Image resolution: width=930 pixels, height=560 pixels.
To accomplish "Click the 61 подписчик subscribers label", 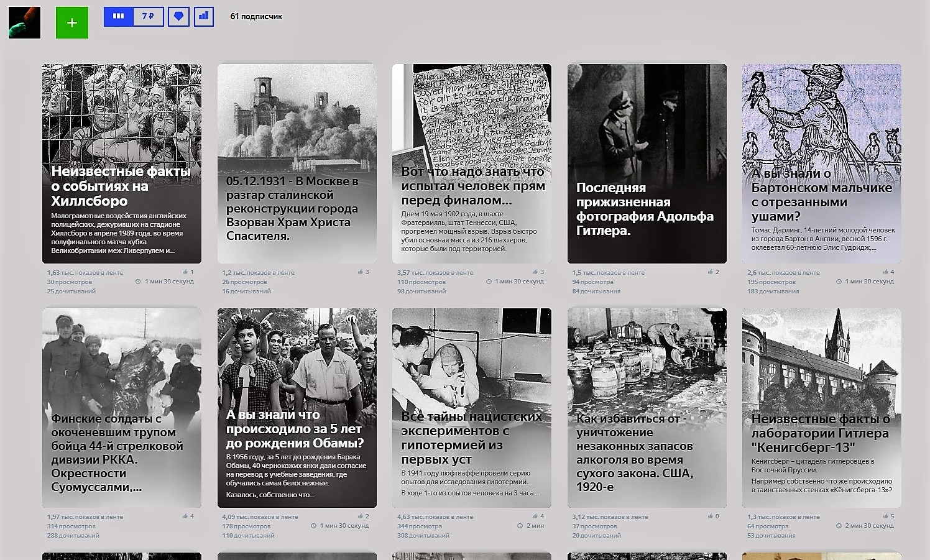I will coord(256,17).
